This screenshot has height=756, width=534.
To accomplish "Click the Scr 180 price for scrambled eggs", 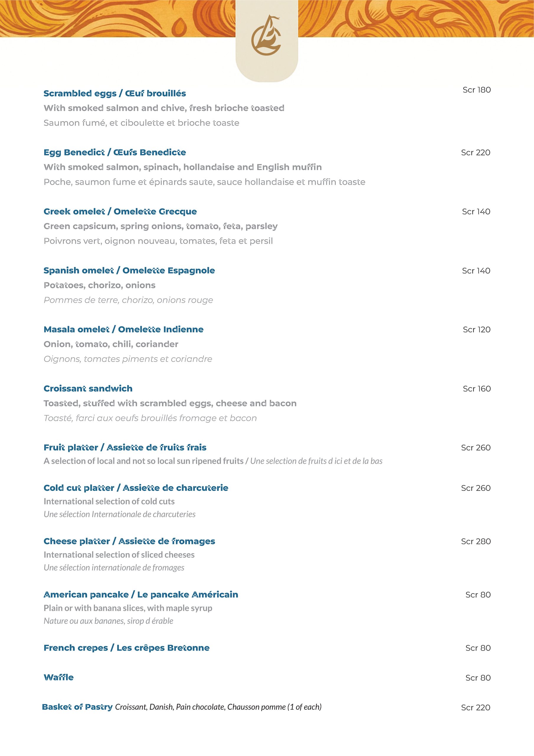I will pos(476,90).
